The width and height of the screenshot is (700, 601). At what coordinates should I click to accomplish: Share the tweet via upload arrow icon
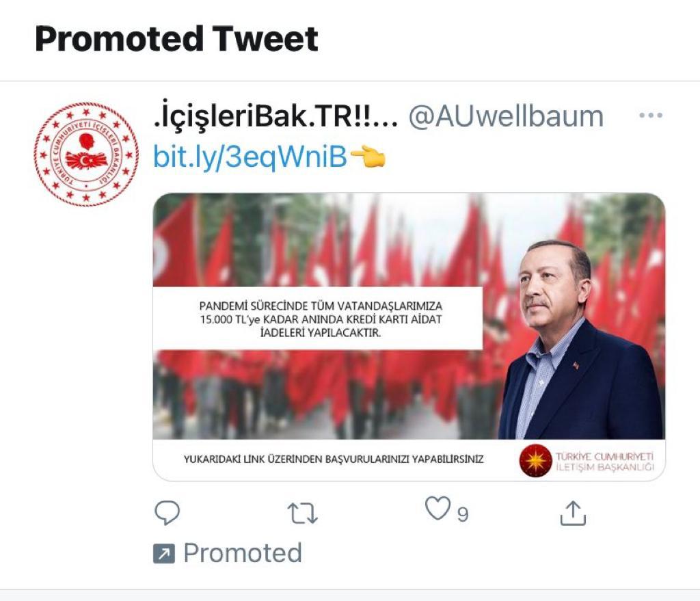[x=573, y=513]
